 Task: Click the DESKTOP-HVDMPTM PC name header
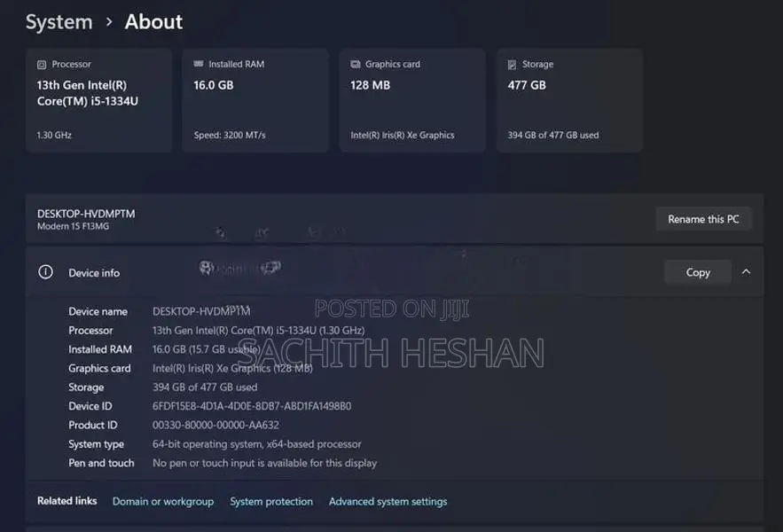click(86, 214)
